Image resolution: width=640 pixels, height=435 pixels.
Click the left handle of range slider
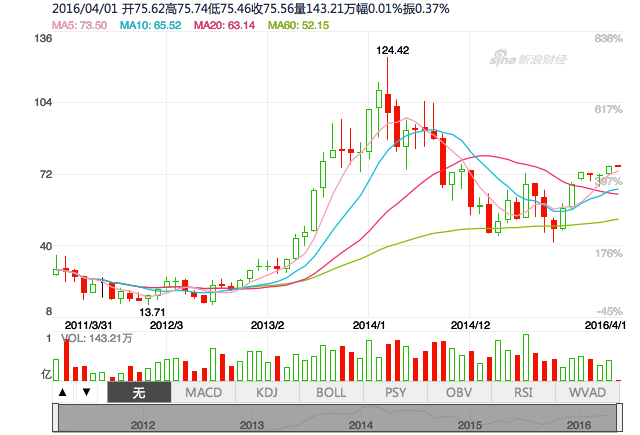click(56, 417)
